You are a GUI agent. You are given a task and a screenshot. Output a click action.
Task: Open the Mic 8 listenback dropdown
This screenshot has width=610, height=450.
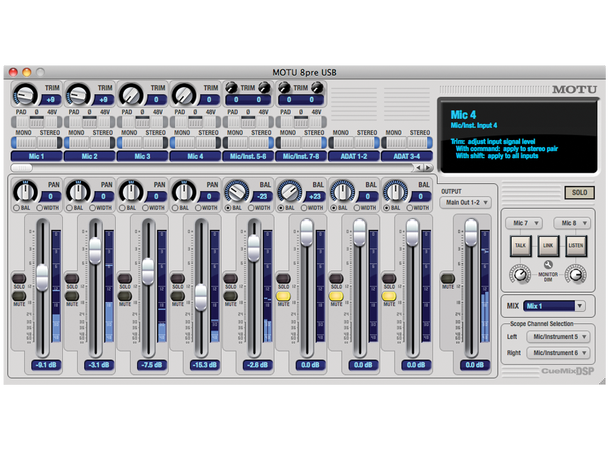click(572, 223)
